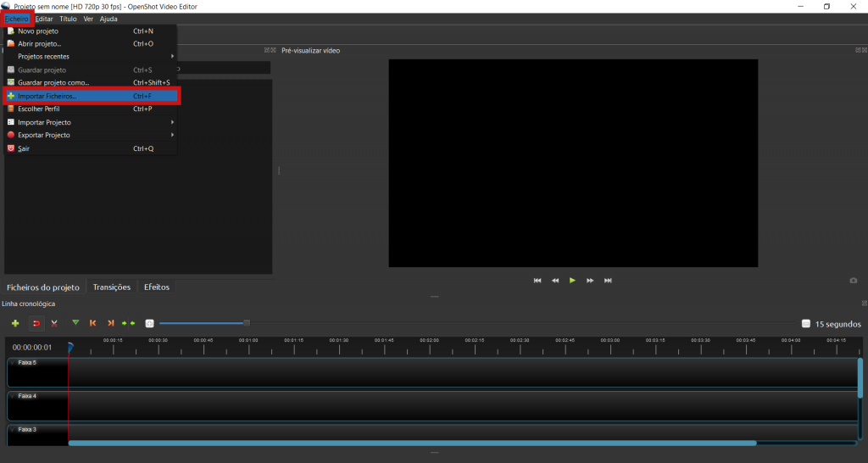Click the video preview area
This screenshot has height=463, width=868.
coord(573,164)
